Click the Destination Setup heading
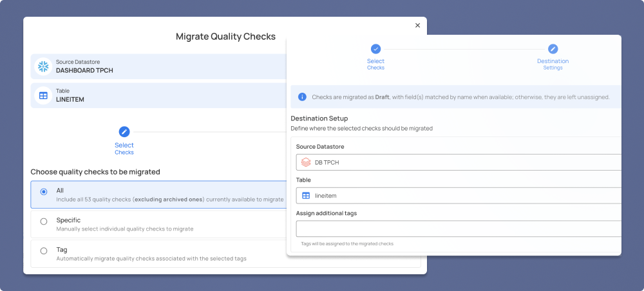Viewport: 644px width, 291px height. [319, 118]
